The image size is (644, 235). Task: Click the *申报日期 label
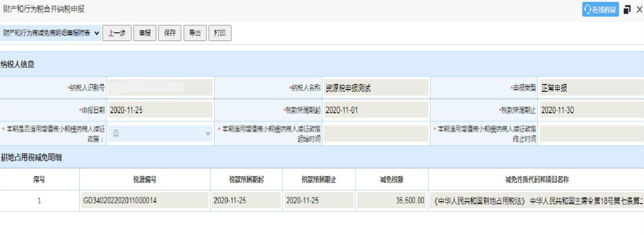click(x=92, y=110)
